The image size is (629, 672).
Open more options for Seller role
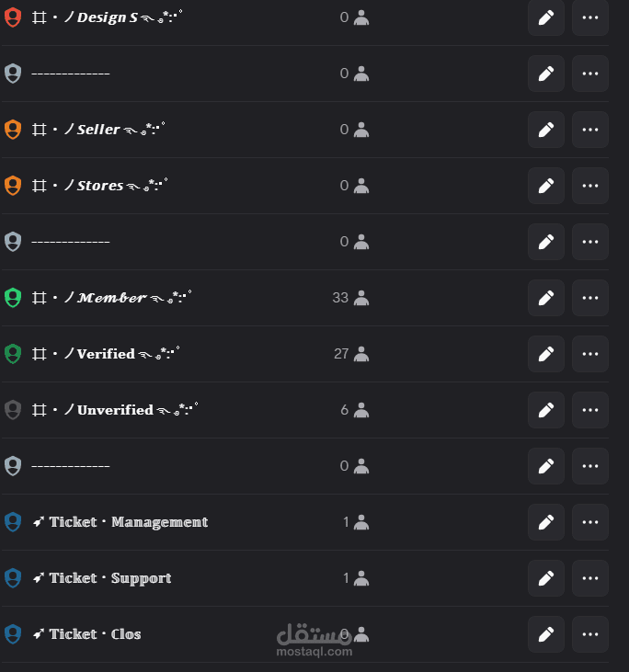590,130
